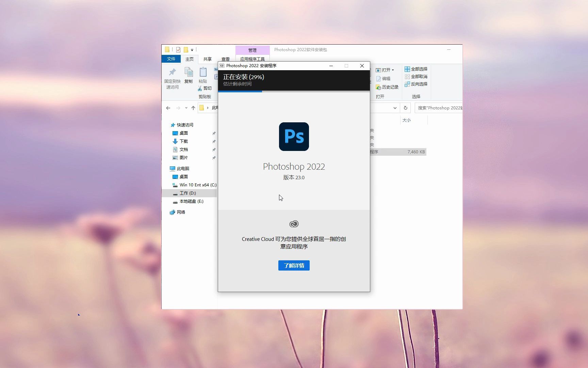Click the 反向选择 (Invert Selection) icon
This screenshot has width=588, height=368.
click(x=407, y=84)
